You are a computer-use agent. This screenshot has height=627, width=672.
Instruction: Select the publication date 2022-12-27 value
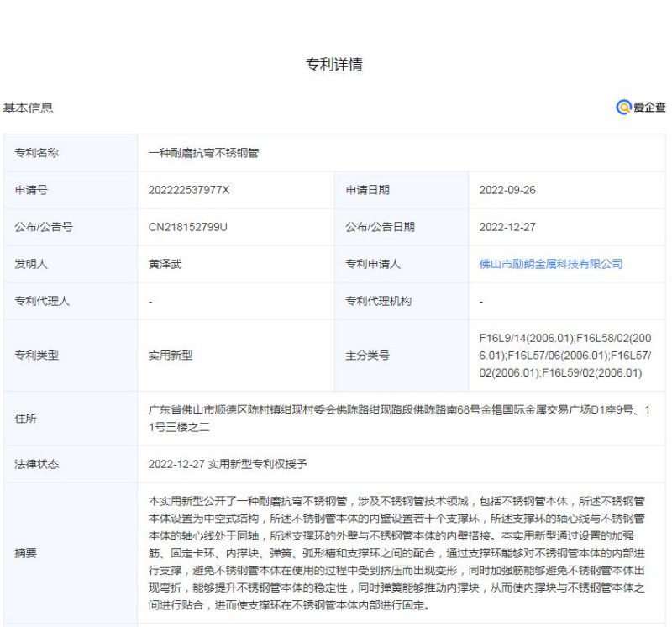507,227
